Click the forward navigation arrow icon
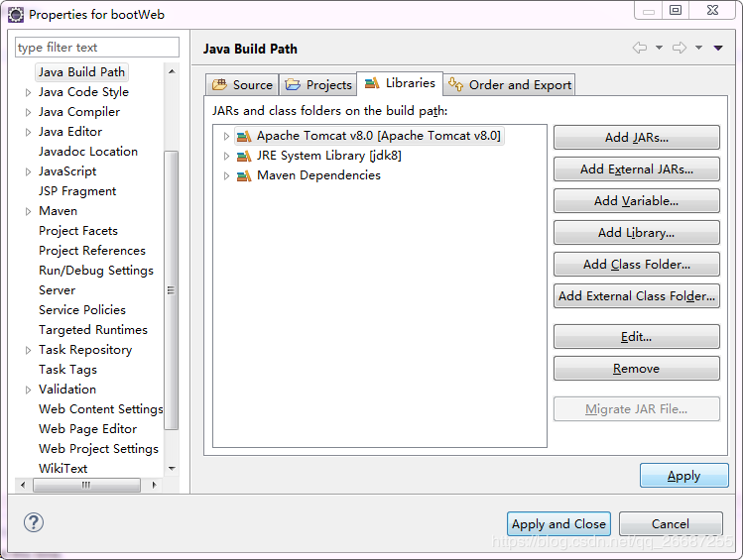The width and height of the screenshot is (743, 560). [x=680, y=48]
